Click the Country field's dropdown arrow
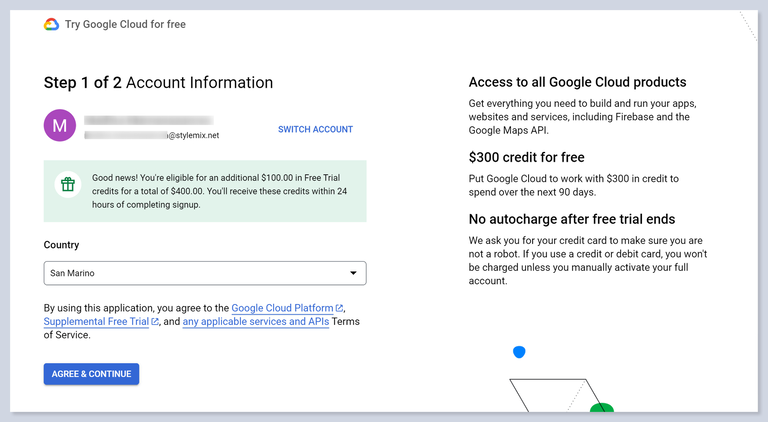 (x=352, y=273)
